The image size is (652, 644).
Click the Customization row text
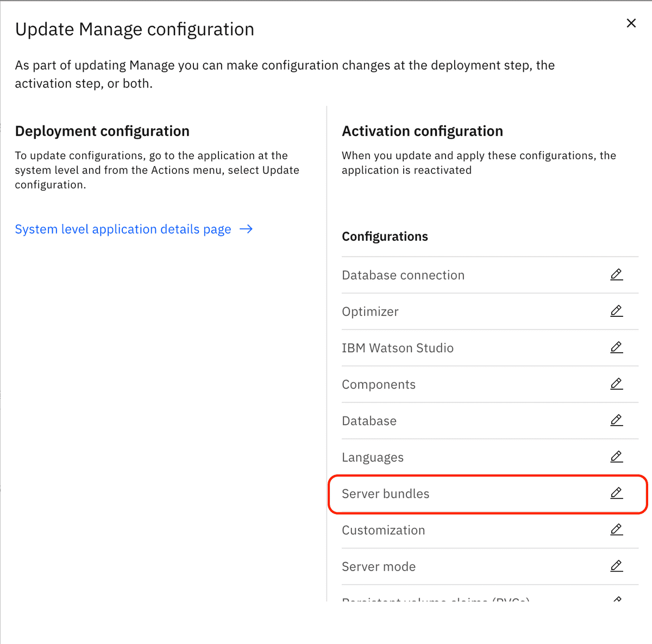(x=383, y=530)
